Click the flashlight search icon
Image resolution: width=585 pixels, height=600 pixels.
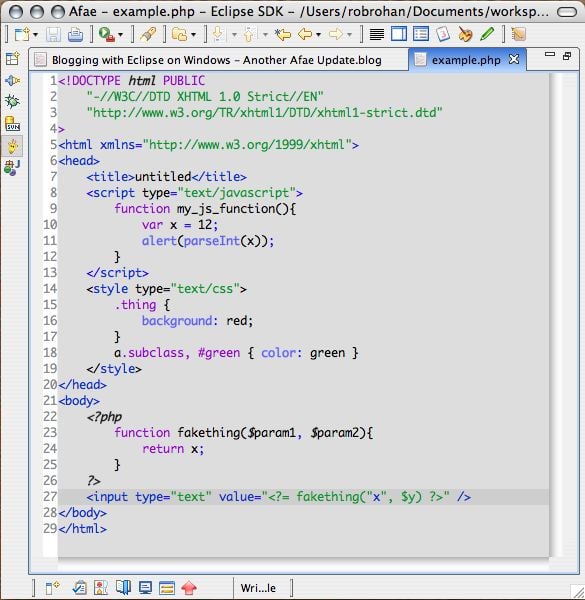[148, 34]
